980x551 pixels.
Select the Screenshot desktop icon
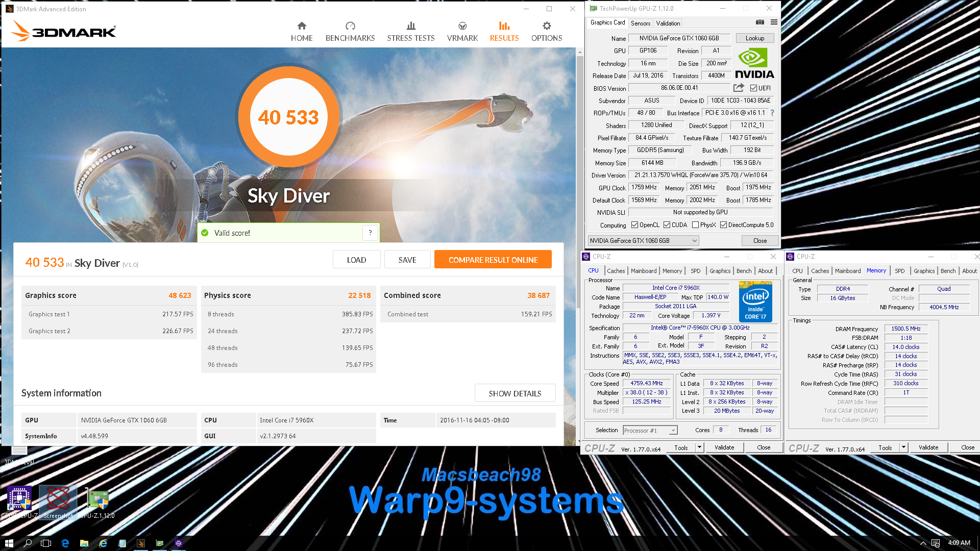[x=58, y=502]
